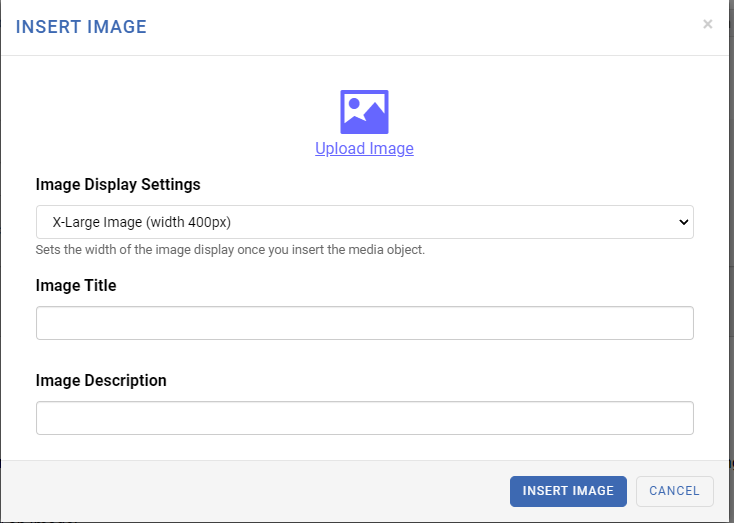Click the blue INSERT IMAGE button

point(568,491)
